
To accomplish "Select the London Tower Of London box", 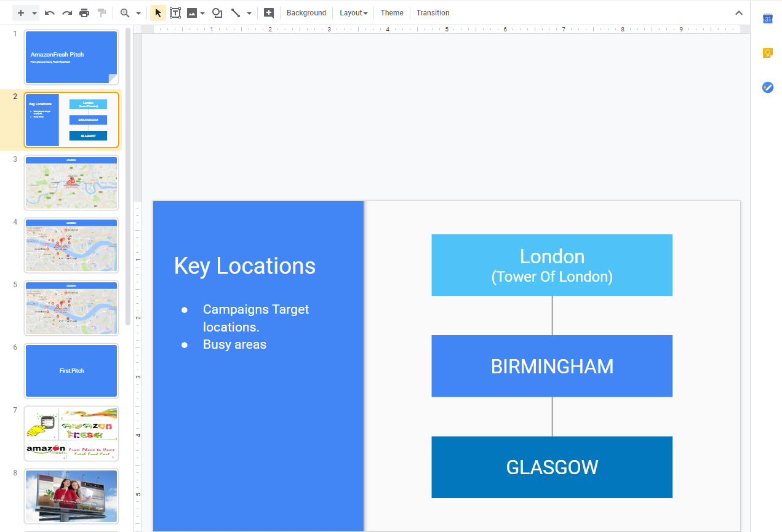I will [x=552, y=265].
